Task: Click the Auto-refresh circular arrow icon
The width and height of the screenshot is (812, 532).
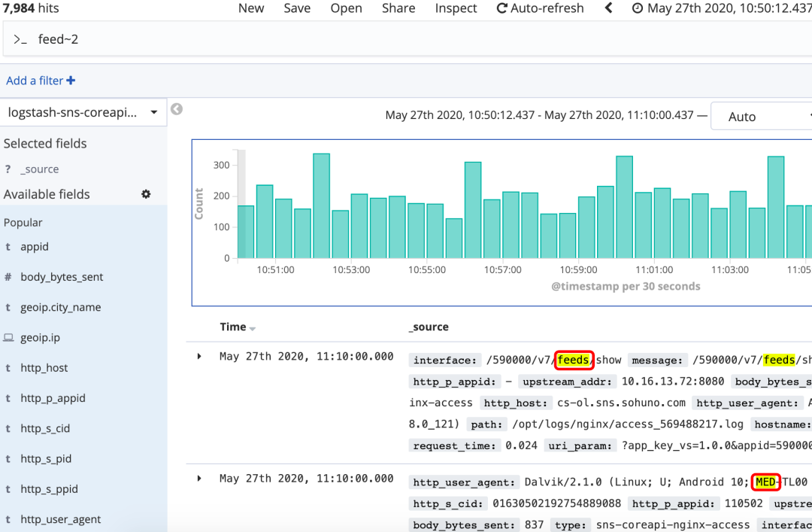Action: 501,8
